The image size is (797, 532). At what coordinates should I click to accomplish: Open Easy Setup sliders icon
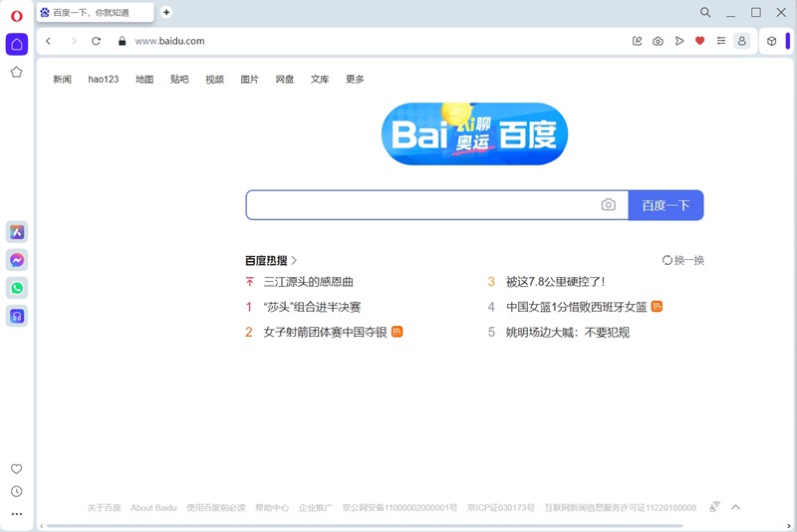coord(720,41)
